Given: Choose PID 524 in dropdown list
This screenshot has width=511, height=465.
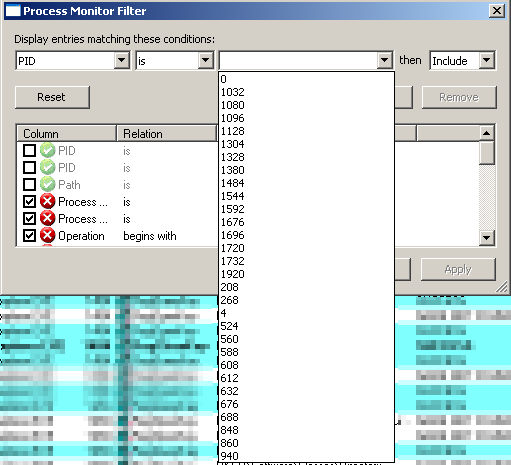Looking at the screenshot, I should (306, 326).
